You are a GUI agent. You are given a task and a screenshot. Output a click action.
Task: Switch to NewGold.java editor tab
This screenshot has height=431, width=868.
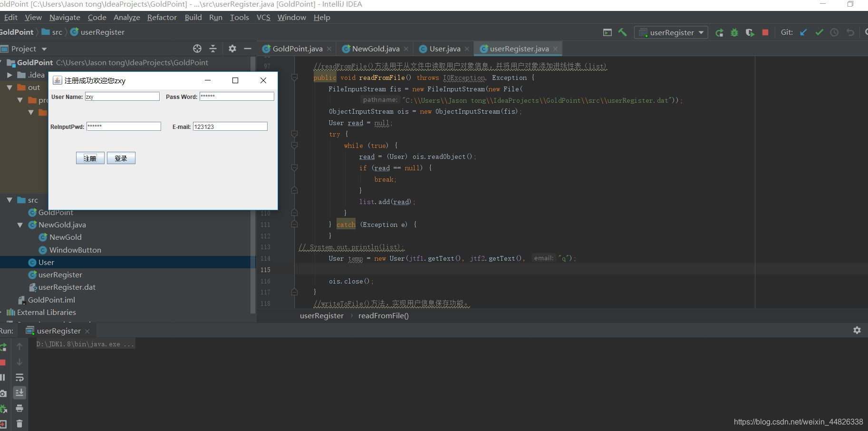(x=376, y=49)
